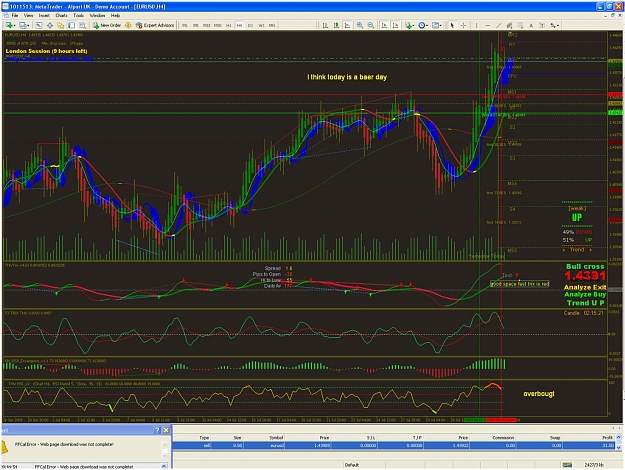This screenshot has height=470, width=625.
Task: Click the Profiles toolbar icon
Action: tap(24, 25)
